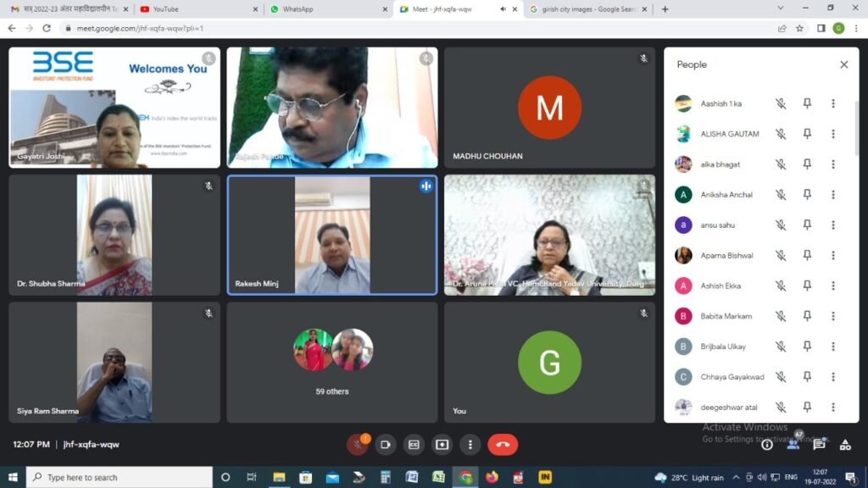Toggle your camera on or off
Image resolution: width=868 pixels, height=488 pixels.
pos(386,445)
